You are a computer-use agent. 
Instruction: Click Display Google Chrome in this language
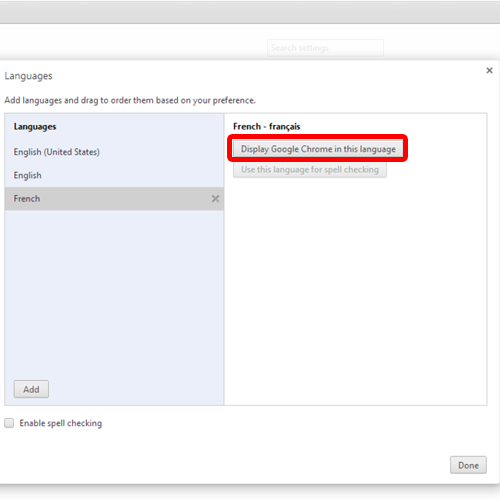[x=318, y=149]
